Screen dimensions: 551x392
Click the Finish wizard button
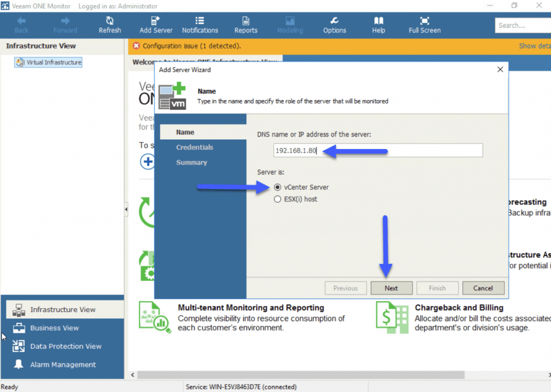[437, 288]
